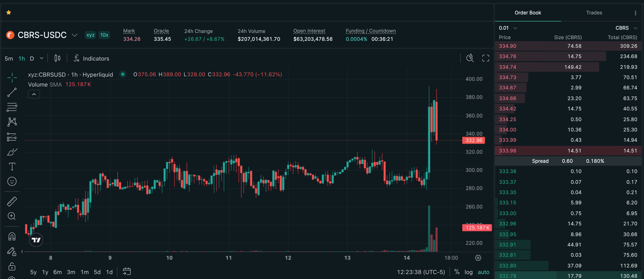Toggle magnet snapping mode

12,236
